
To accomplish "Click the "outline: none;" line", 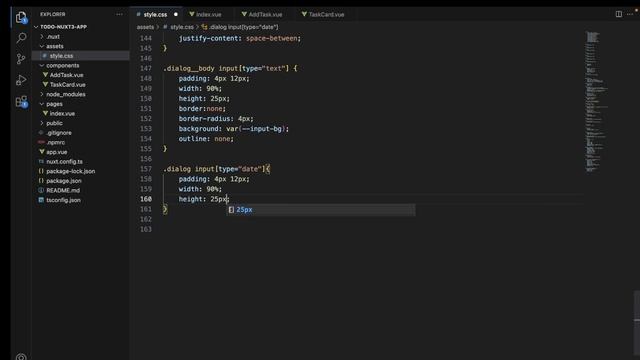I will click(206, 139).
